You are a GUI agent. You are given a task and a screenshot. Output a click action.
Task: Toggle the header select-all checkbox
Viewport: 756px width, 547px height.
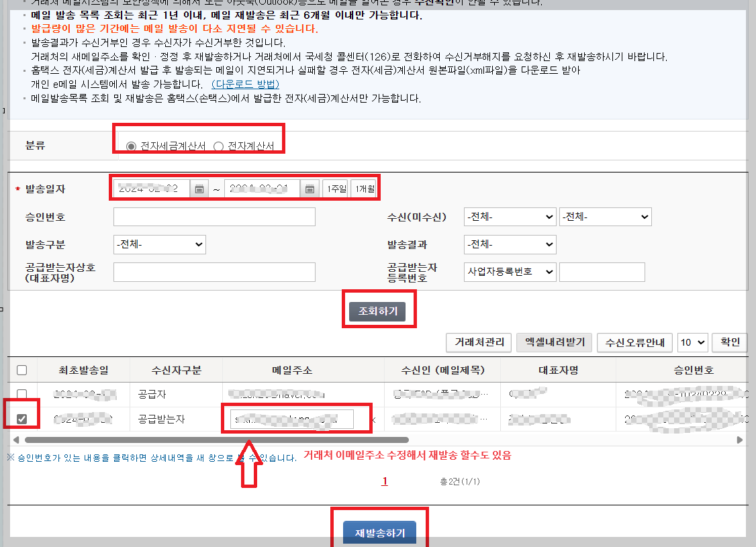[21, 370]
